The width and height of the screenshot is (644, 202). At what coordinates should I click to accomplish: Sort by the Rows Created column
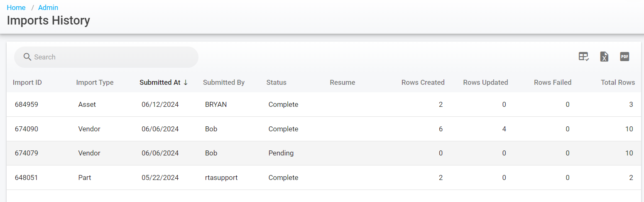[423, 82]
